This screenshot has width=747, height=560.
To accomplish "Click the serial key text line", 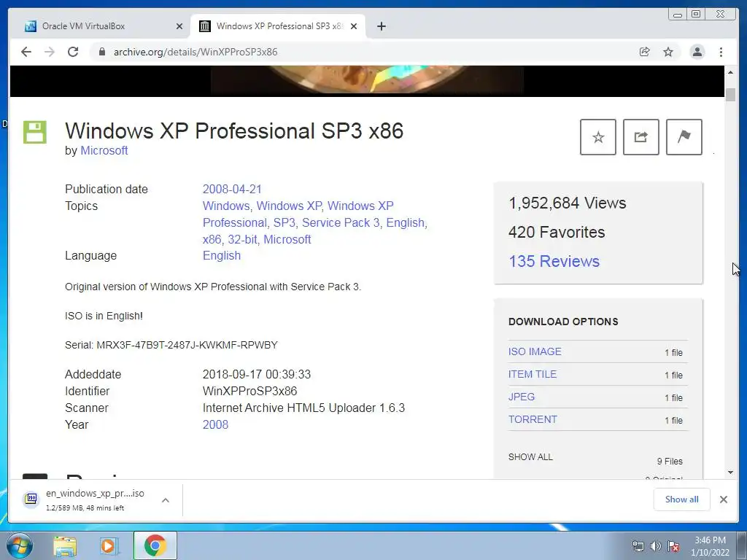I will tap(171, 345).
